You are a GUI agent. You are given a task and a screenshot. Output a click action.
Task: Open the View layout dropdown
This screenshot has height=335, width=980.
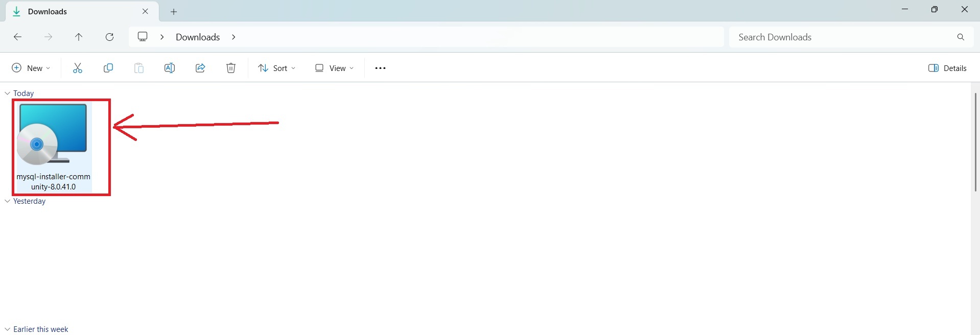click(x=334, y=68)
